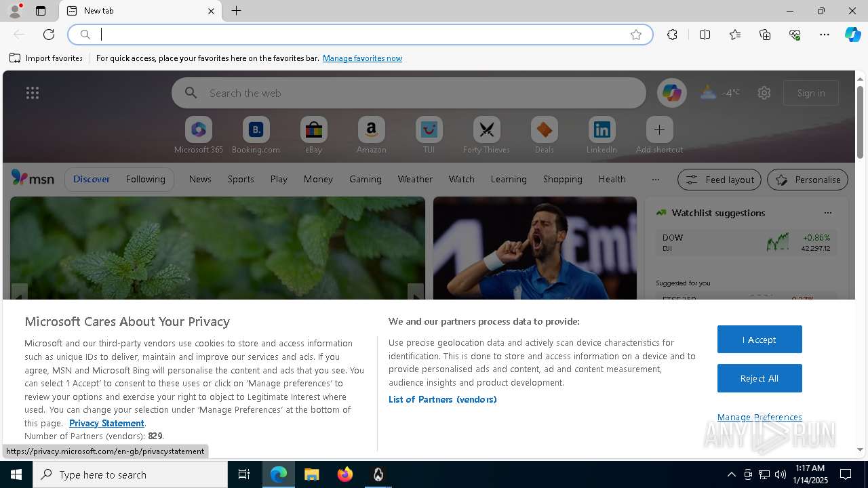Open the Money category
The height and width of the screenshot is (488, 868).
(318, 179)
